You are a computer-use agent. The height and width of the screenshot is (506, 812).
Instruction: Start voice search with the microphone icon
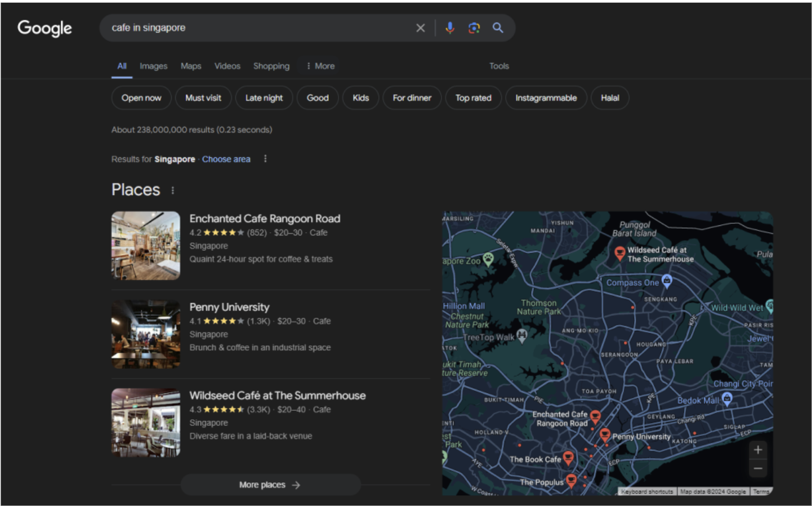point(449,28)
